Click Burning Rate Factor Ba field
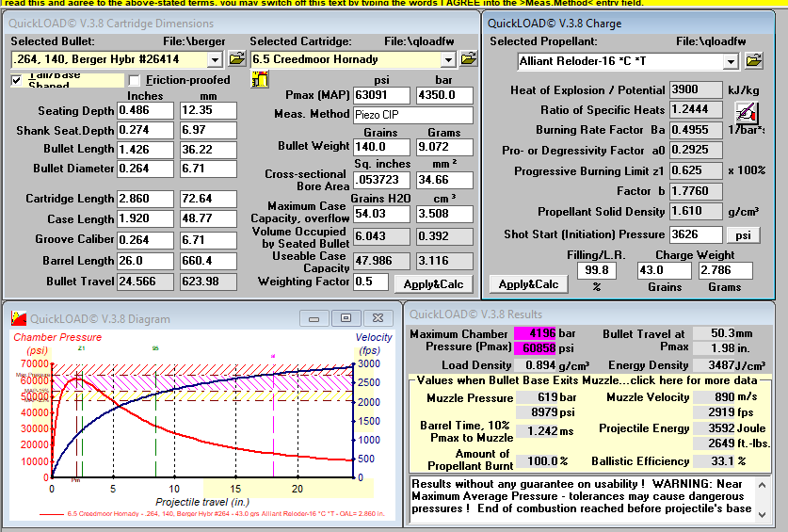Viewport: 788px width, 532px height. point(696,130)
